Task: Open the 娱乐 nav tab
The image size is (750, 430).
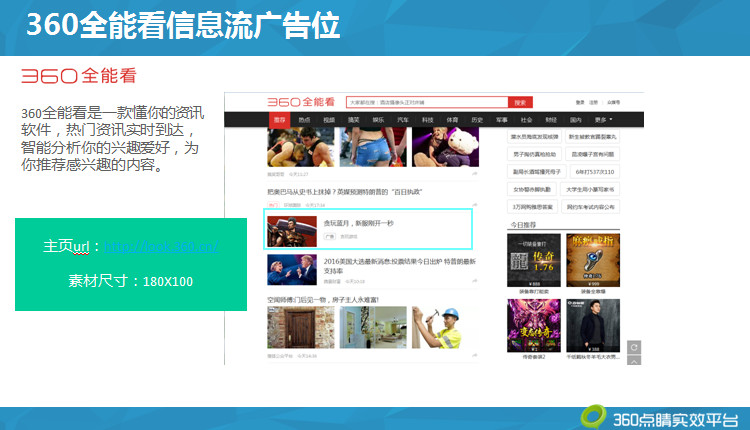Action: tap(378, 120)
